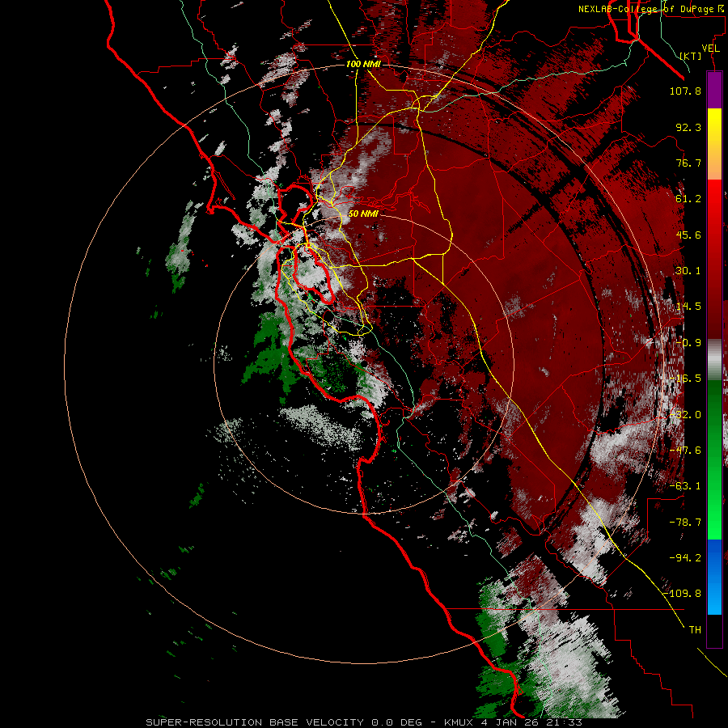Select the 107.8 velocity scale value
The width and height of the screenshot is (728, 728).
tap(685, 91)
